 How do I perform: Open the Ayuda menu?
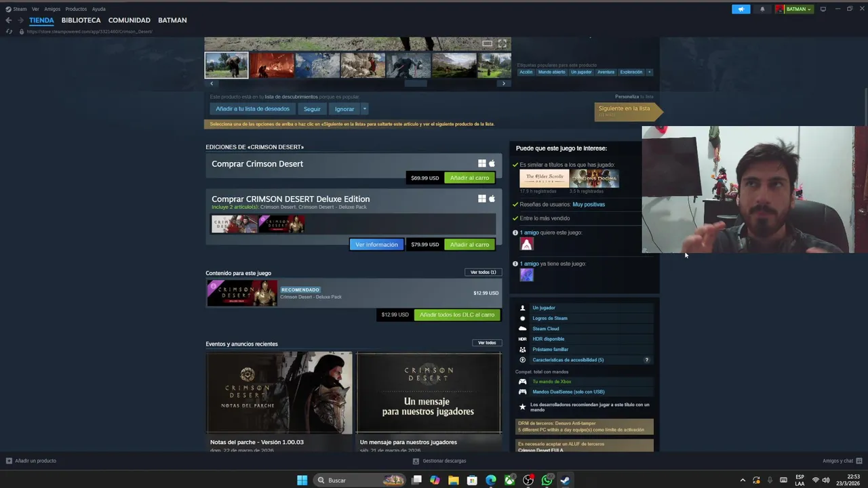point(98,9)
